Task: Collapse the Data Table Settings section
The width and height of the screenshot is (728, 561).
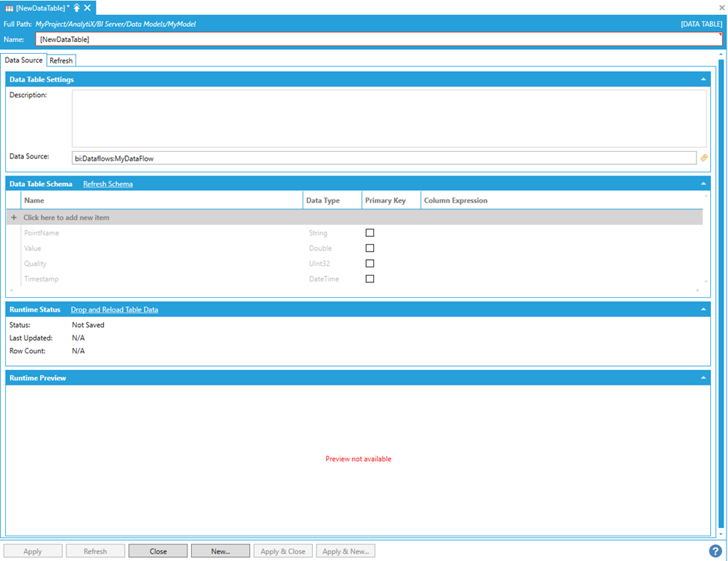Action: pos(703,79)
